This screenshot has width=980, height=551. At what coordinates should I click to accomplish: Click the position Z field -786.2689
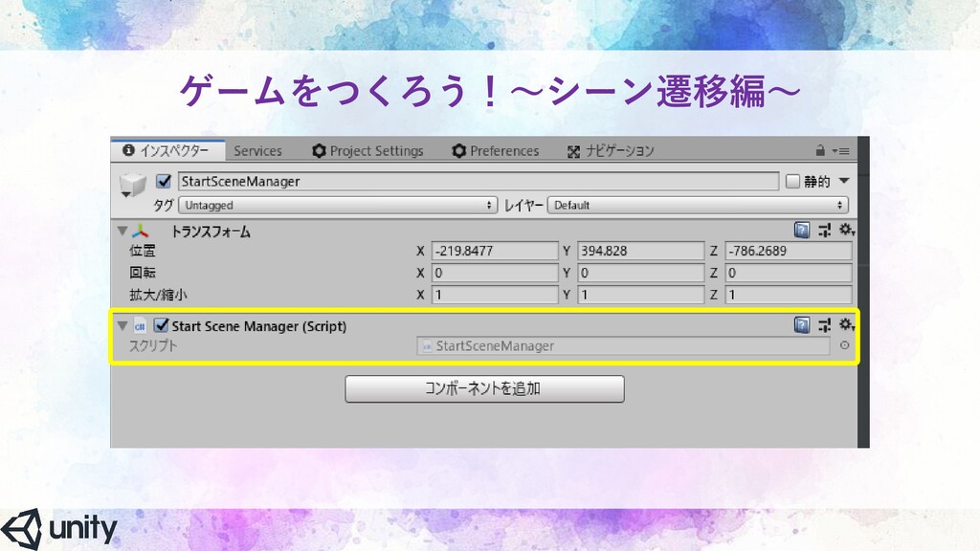(789, 251)
